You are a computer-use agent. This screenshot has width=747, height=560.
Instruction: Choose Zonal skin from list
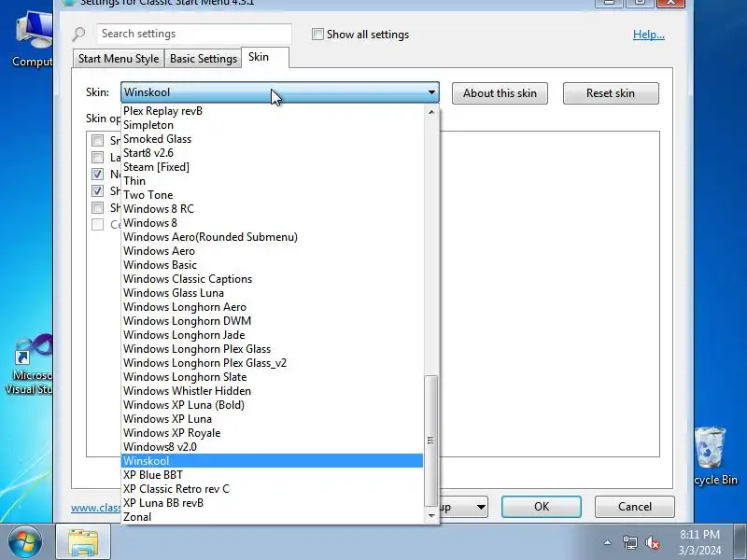point(273,517)
